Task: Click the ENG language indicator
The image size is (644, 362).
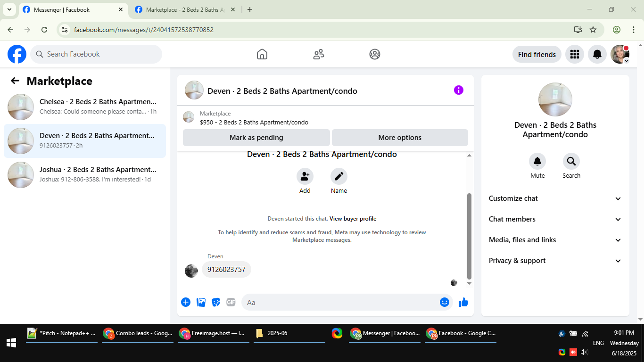Action: coord(598,343)
